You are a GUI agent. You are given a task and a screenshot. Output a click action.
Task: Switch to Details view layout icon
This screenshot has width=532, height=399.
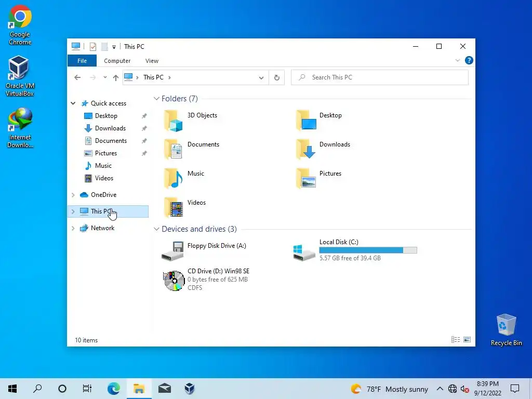coord(456,340)
